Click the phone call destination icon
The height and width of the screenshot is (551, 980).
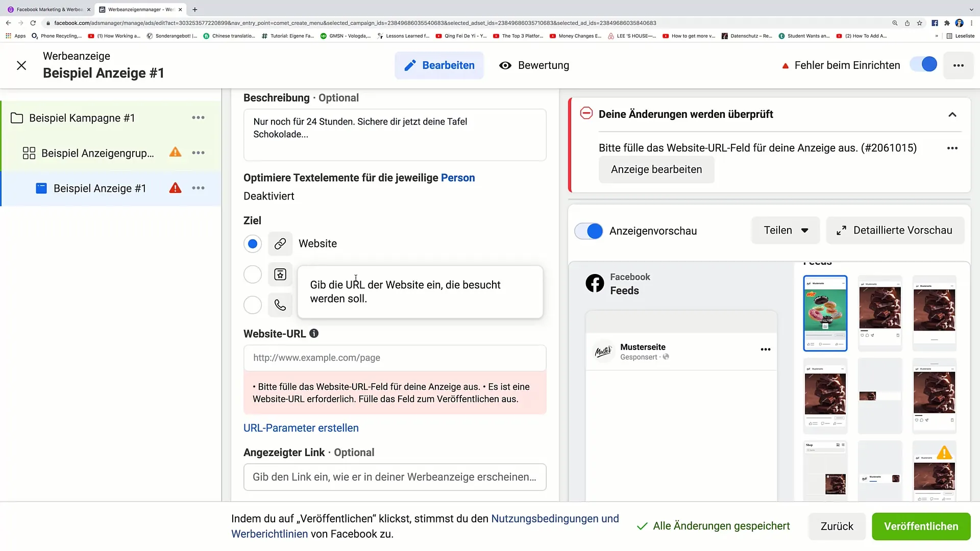280,305
